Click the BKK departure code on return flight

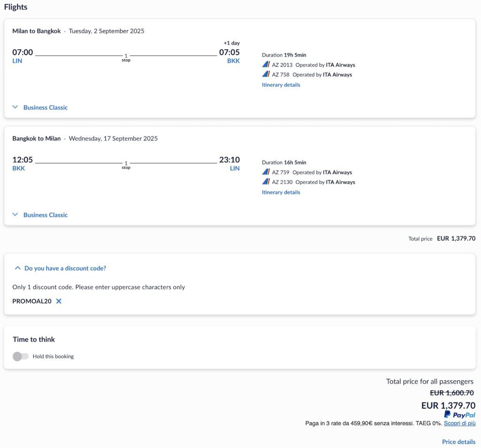pyautogui.click(x=19, y=168)
